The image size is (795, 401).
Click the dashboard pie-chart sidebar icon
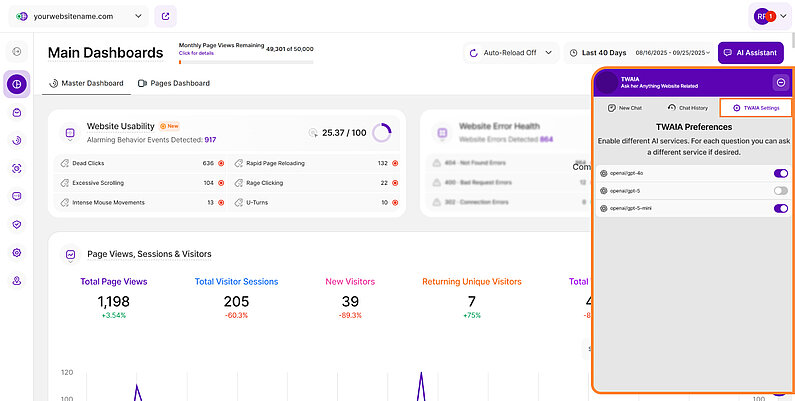pos(16,84)
